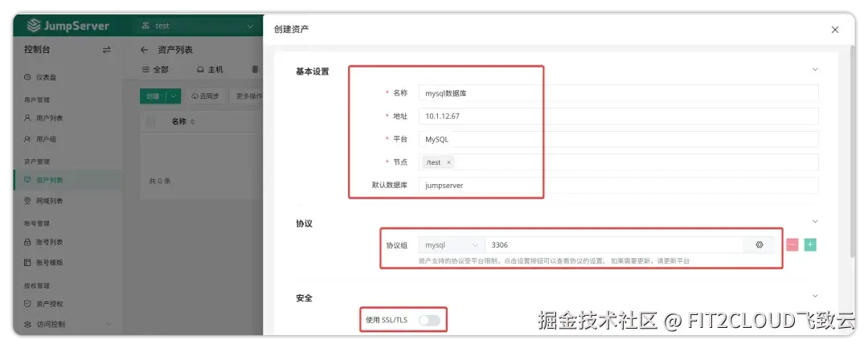Click the 账号模版 template icon
The width and height of the screenshot is (868, 344).
(27, 263)
